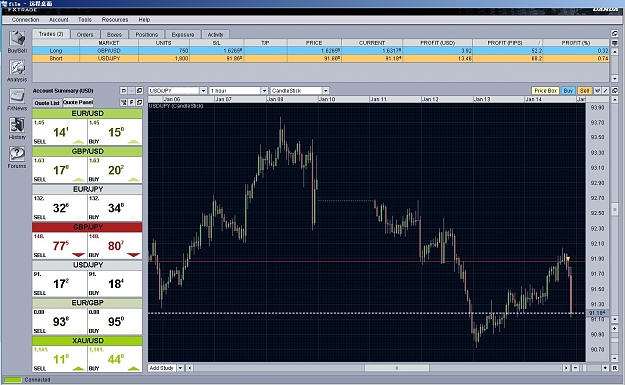Switch to the Positions tab
The height and width of the screenshot is (385, 625).
[147, 35]
